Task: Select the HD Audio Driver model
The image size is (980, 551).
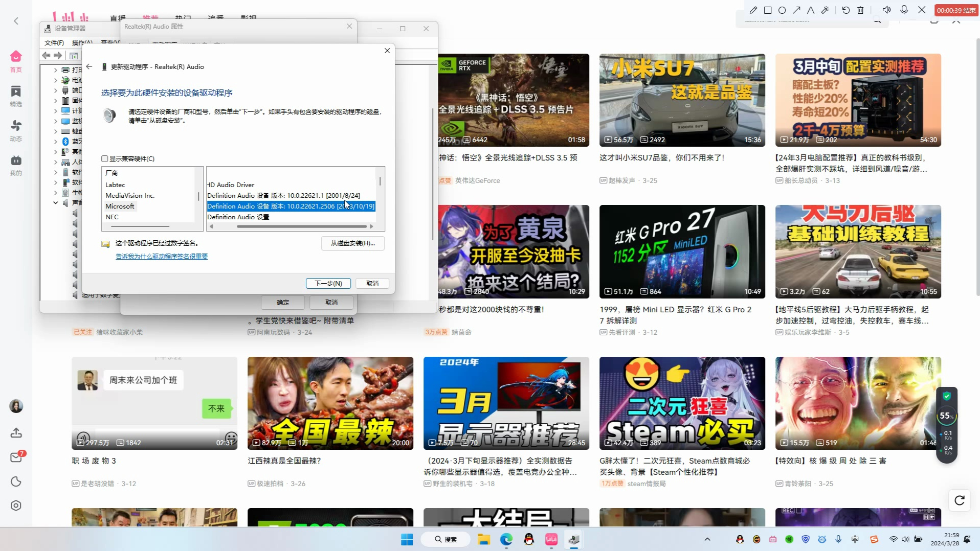Action: [x=231, y=185]
